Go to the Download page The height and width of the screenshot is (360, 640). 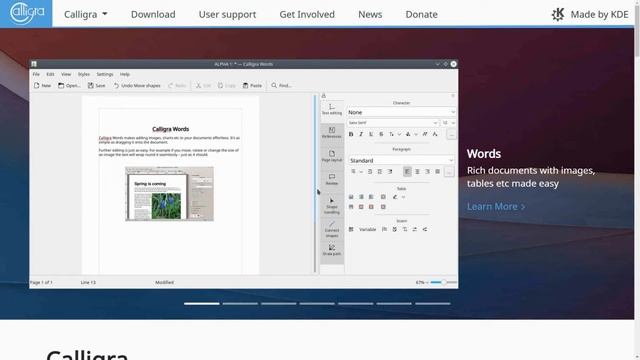pos(153,14)
